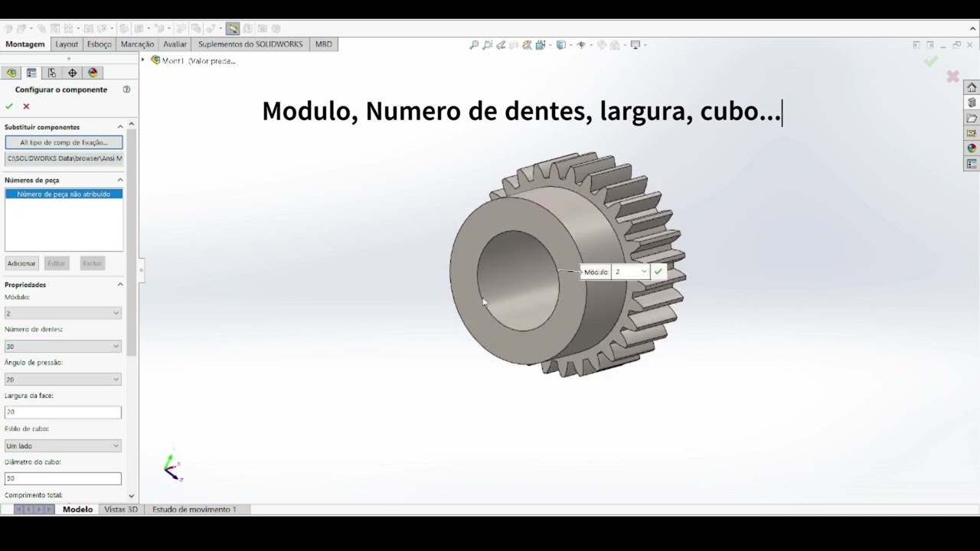Screen dimensions: 980x551
Task: Open Estudo de movimento 1 tab
Action: click(194, 509)
